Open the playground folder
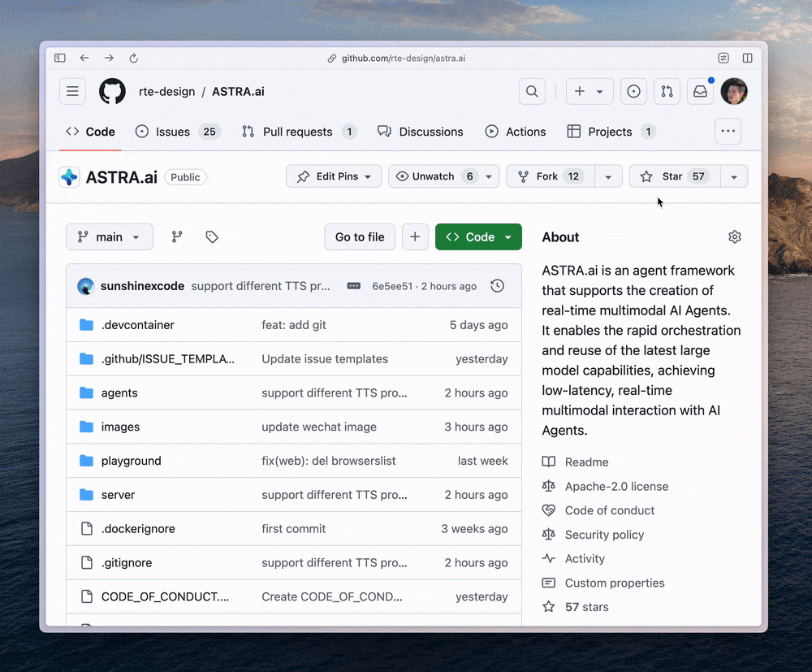The image size is (812, 672). click(132, 461)
